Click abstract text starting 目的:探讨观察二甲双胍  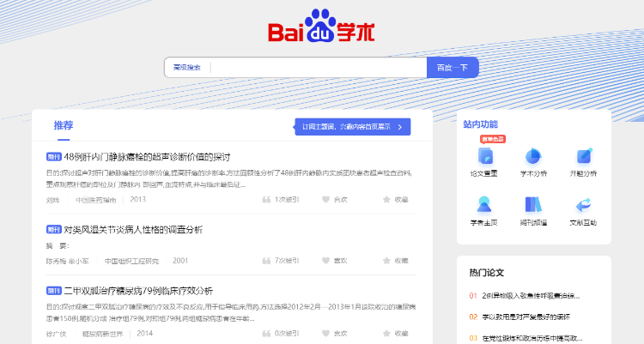(231, 312)
